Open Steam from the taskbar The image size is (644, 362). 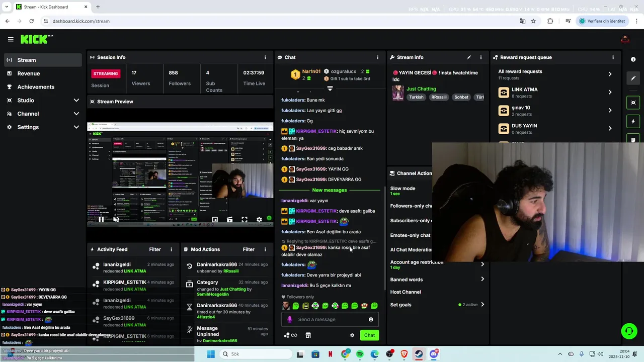pyautogui.click(x=419, y=354)
